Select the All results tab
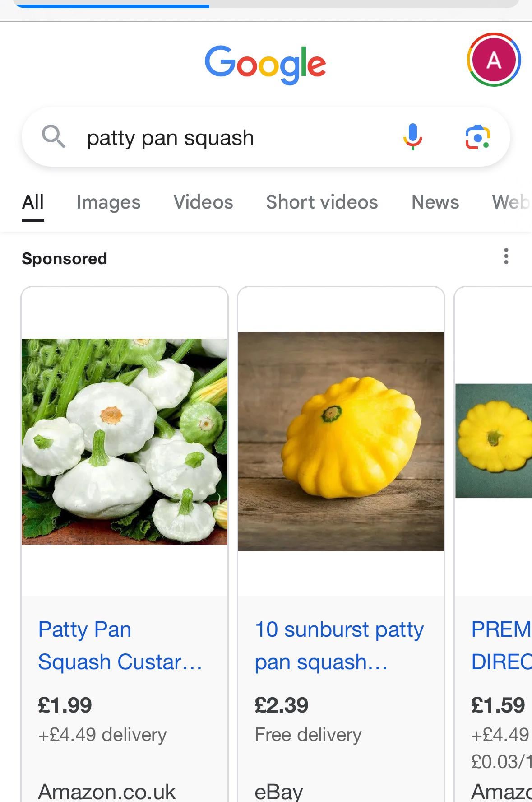This screenshot has width=532, height=802. click(x=33, y=202)
